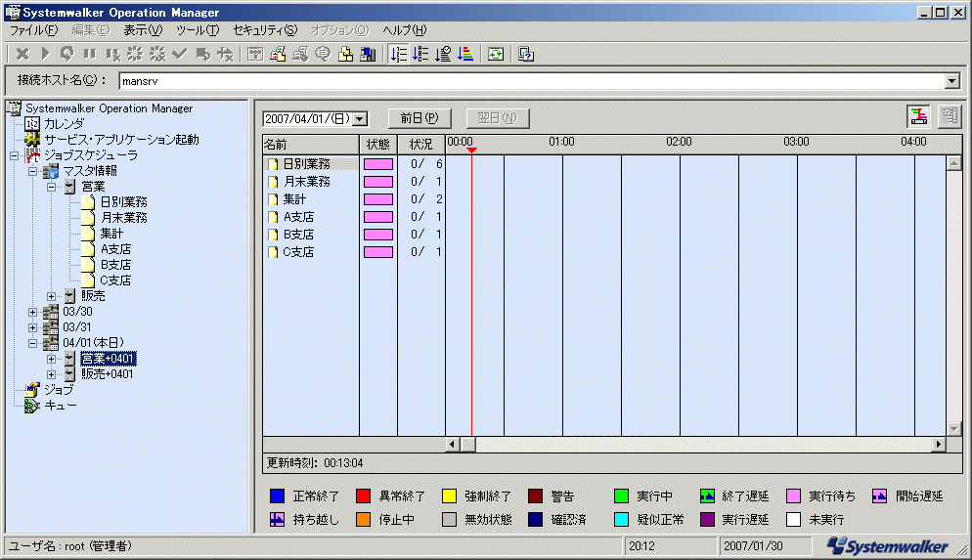This screenshot has height=560, width=972.
Task: Sort by number order toolbar icon
Action: point(399,55)
